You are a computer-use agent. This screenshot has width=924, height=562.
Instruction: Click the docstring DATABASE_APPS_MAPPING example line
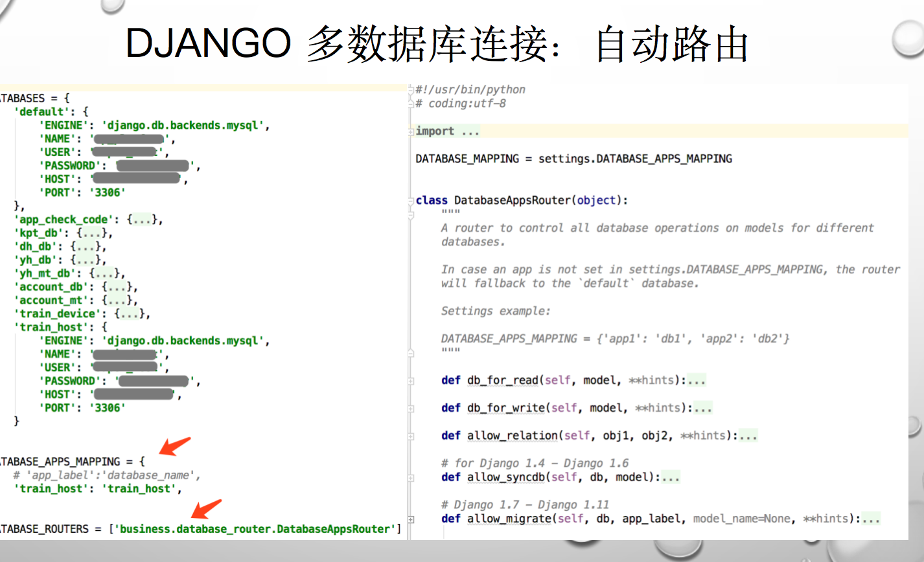point(616,339)
